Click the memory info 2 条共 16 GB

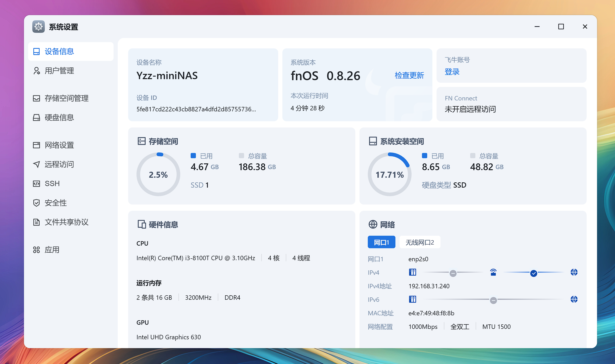154,298
